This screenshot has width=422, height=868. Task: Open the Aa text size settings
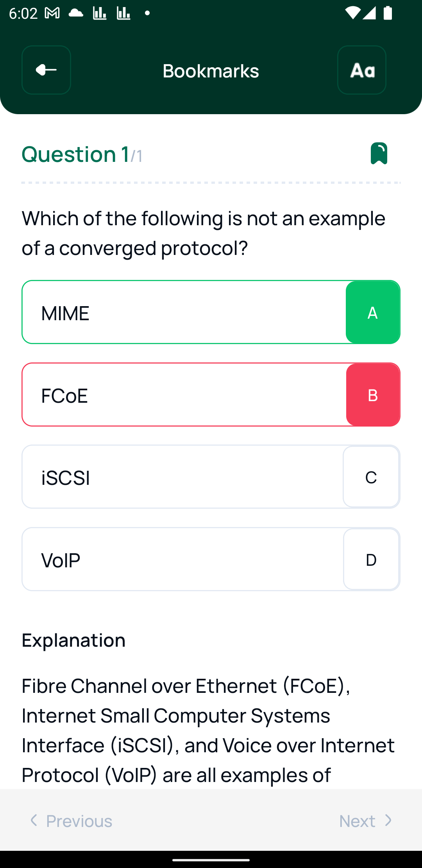tap(361, 70)
